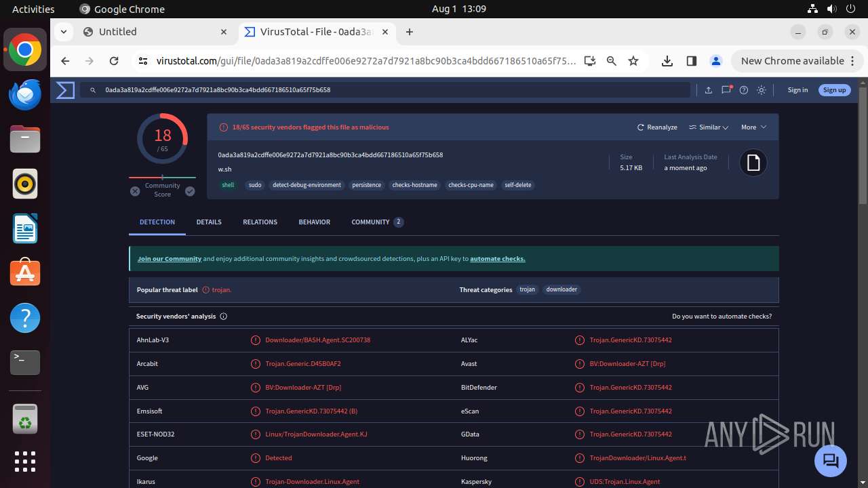Open the chat support bubble
The width and height of the screenshot is (868, 488).
pyautogui.click(x=831, y=462)
